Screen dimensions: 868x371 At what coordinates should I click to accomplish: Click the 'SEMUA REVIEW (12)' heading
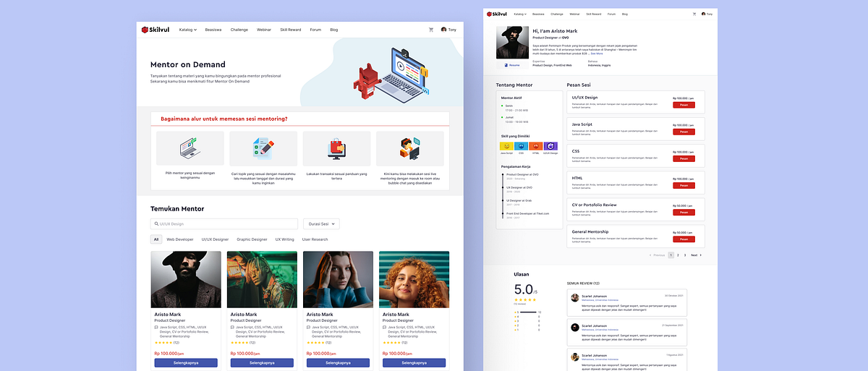(x=584, y=283)
